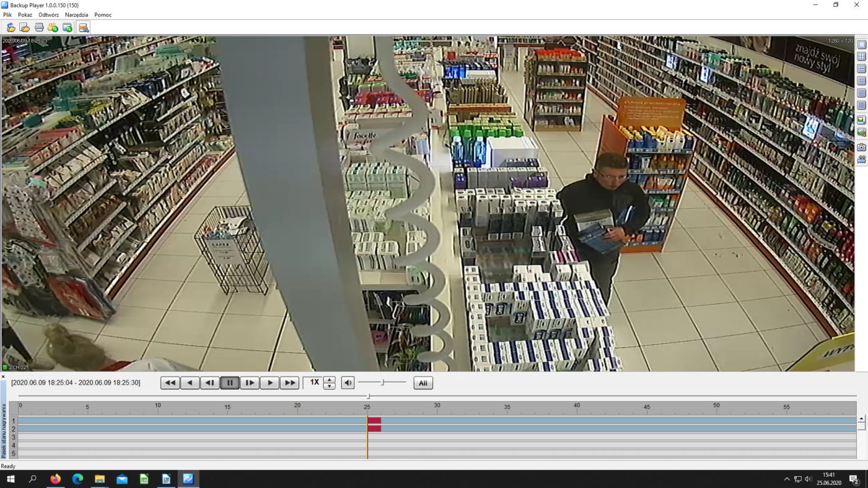
Task: Step one frame backward
Action: click(210, 383)
